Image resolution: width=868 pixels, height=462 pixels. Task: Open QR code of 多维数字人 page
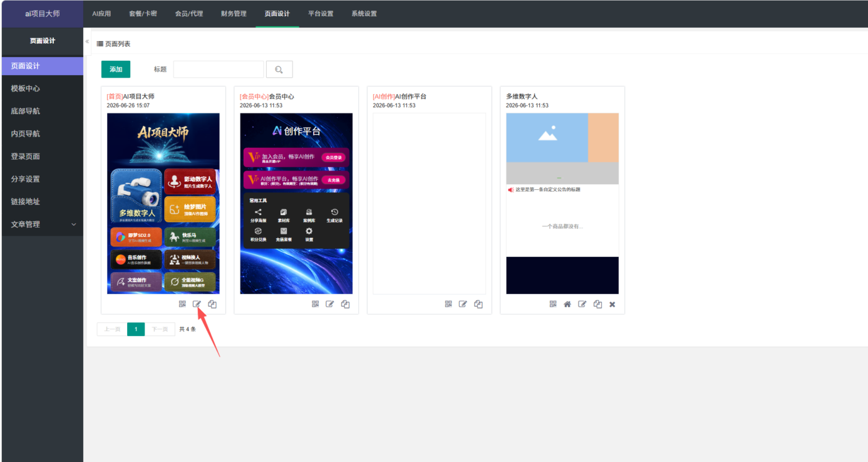pyautogui.click(x=553, y=304)
